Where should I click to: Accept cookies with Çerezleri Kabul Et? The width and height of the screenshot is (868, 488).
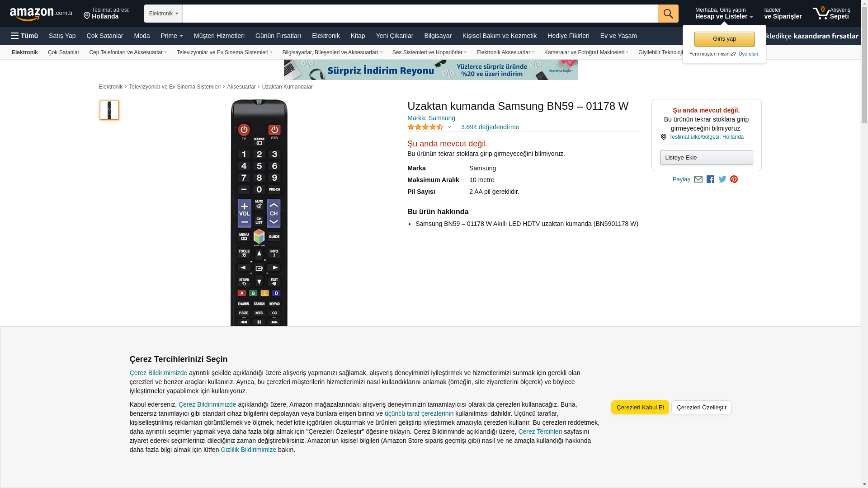coord(640,407)
